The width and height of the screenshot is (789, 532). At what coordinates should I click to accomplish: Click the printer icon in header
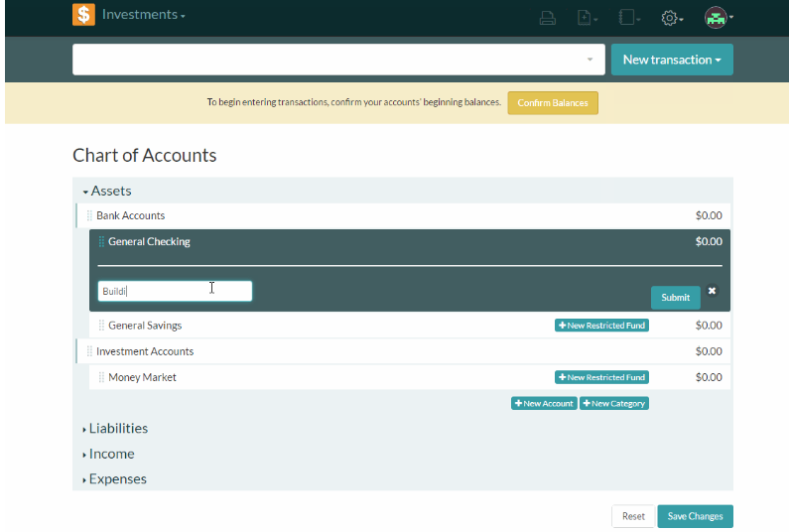point(548,18)
